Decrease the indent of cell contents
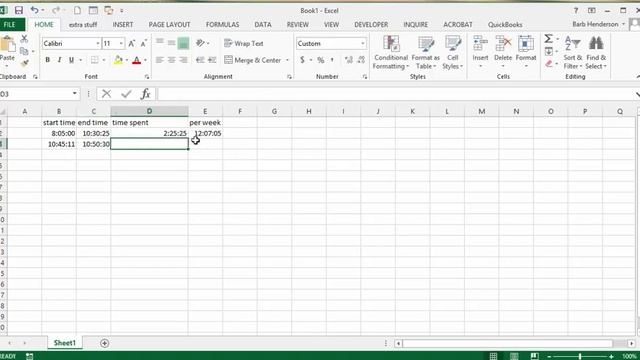The width and height of the screenshot is (640, 360). 200,60
